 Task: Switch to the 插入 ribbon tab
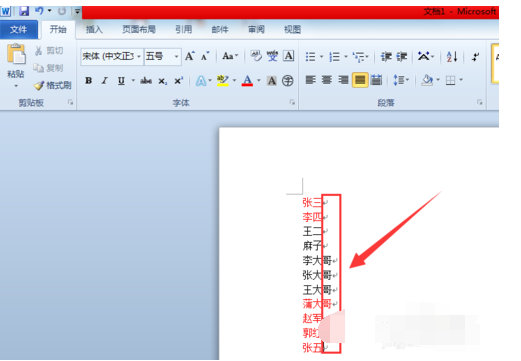[x=94, y=30]
